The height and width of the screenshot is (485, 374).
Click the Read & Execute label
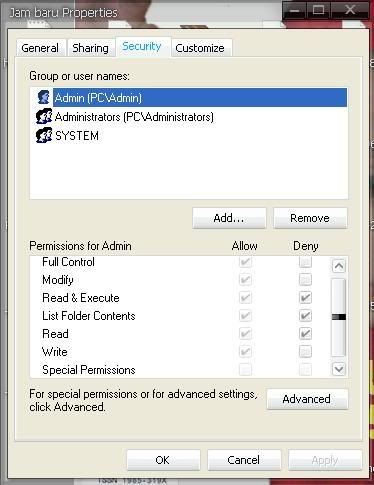pos(81,298)
